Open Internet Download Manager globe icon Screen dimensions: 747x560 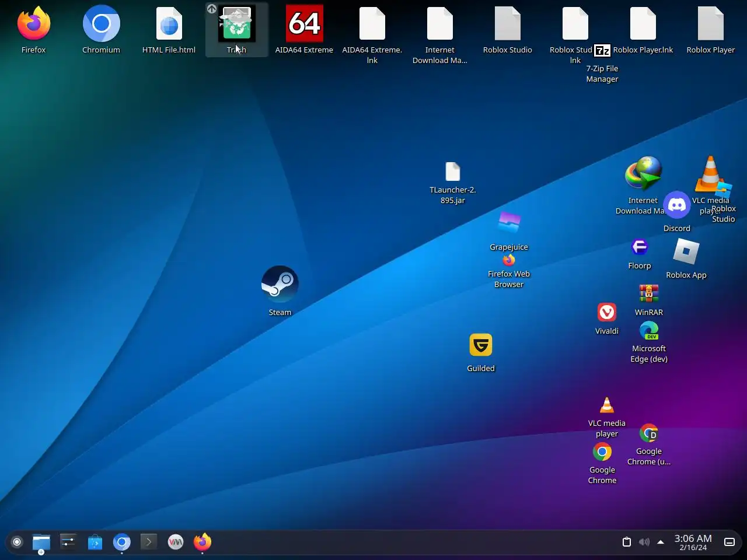(x=643, y=173)
